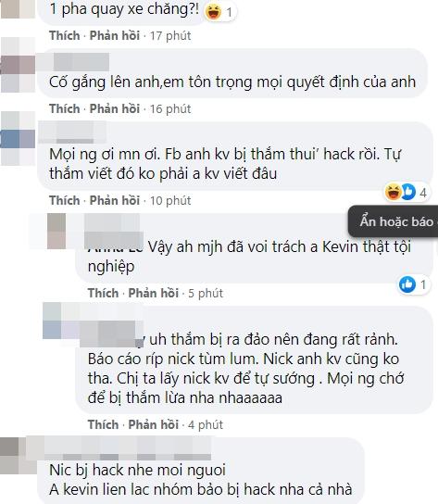Click 'Phản hồi' under the 17 phút comment
This screenshot has height=504, width=438.
tap(115, 35)
